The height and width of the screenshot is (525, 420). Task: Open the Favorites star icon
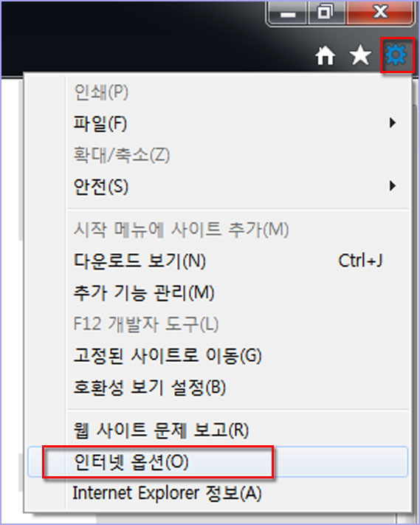point(360,55)
